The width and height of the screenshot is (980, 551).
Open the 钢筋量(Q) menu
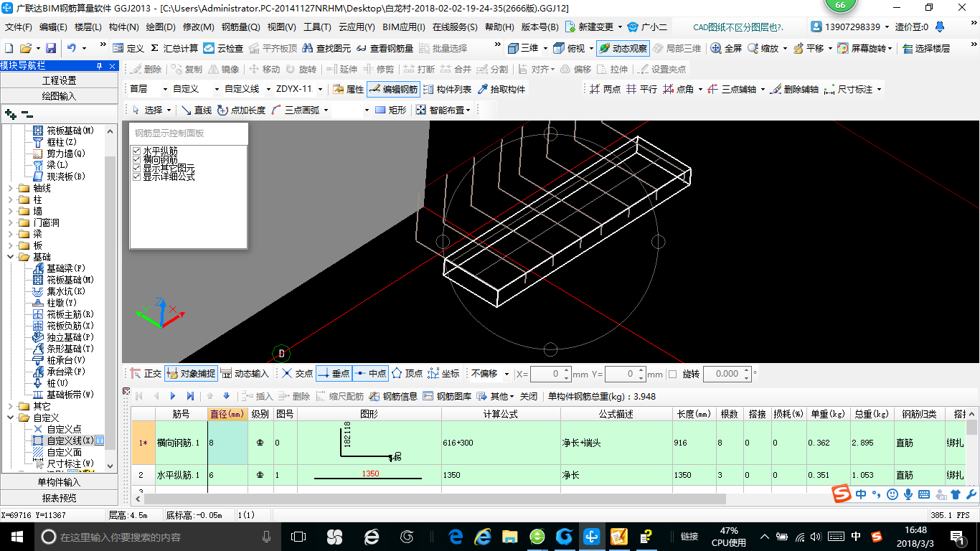point(240,27)
